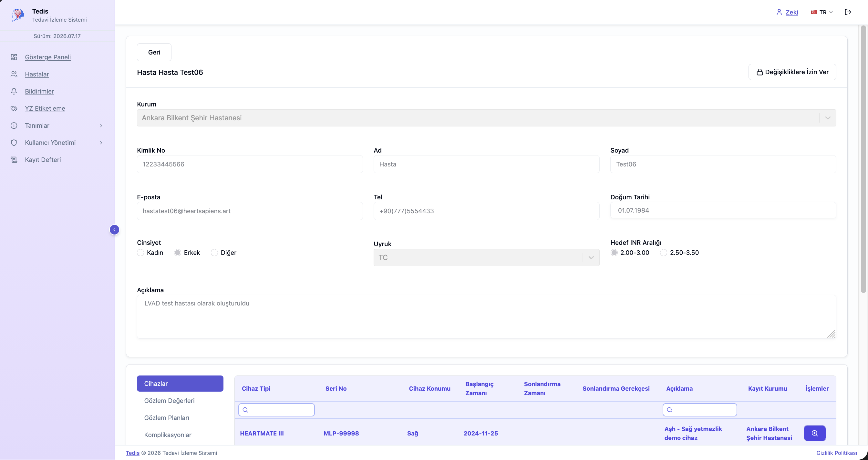Click the Gösterge Paneli dashboard icon
This screenshot has width=868, height=460.
[14, 57]
